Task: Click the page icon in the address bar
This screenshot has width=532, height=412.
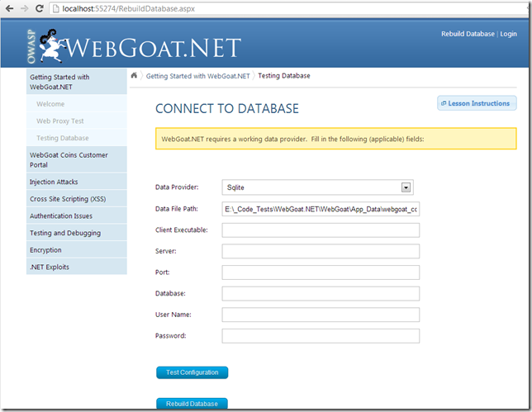Action: click(x=55, y=8)
